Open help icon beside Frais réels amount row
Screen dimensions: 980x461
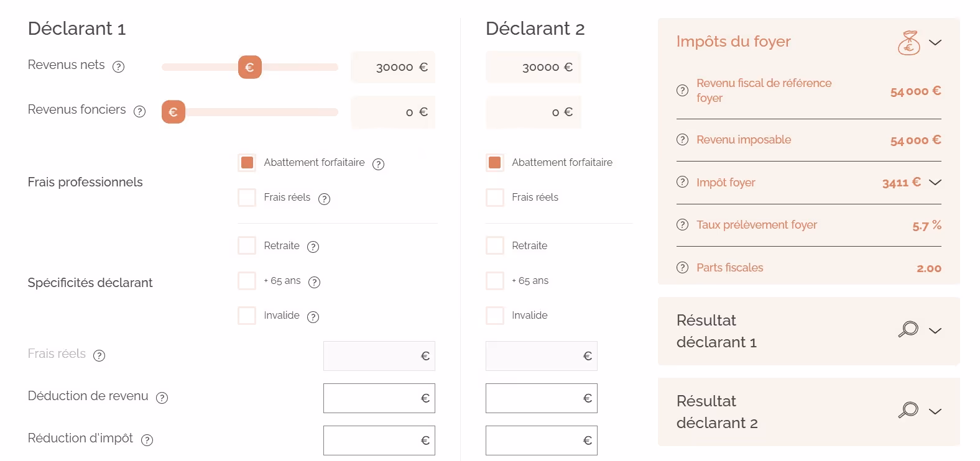coord(99,355)
